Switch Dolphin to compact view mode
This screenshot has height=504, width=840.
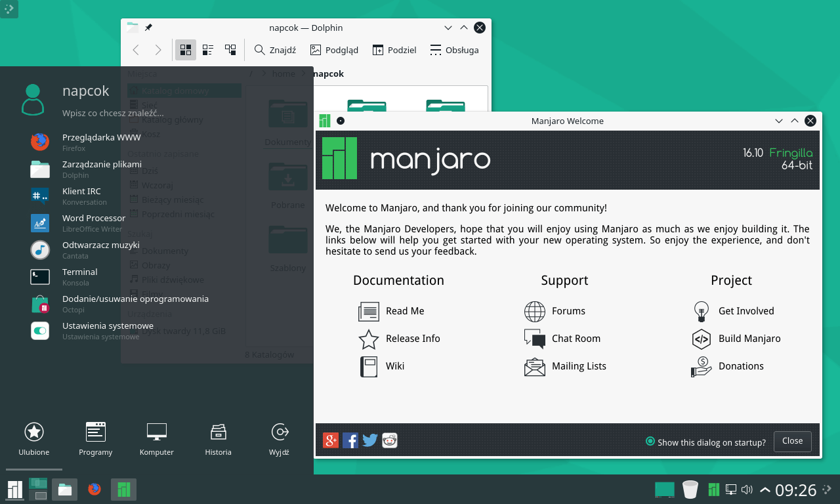tap(208, 50)
